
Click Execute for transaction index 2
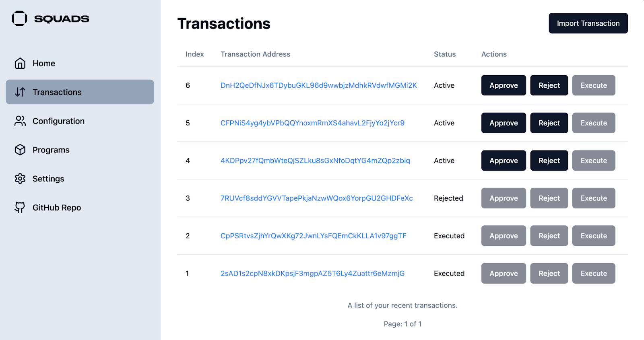coord(593,236)
